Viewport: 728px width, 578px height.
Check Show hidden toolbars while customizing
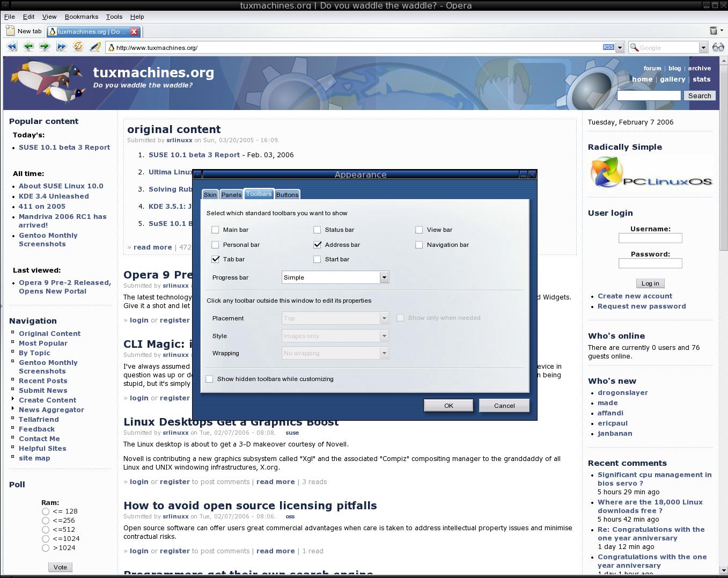(x=209, y=379)
